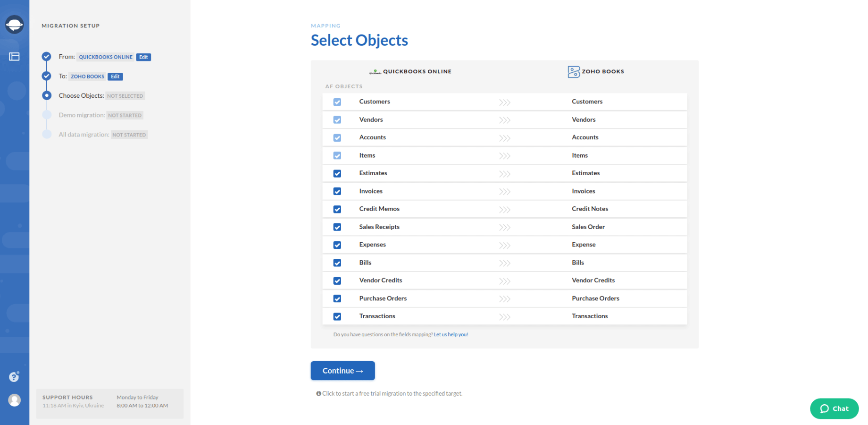Click the planet logo icon in sidebar
This screenshot has width=868, height=425.
point(14,25)
